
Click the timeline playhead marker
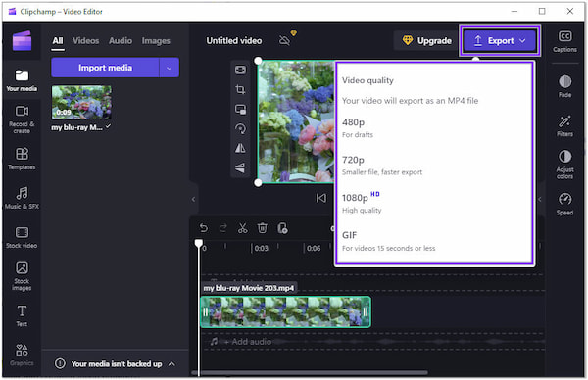199,243
